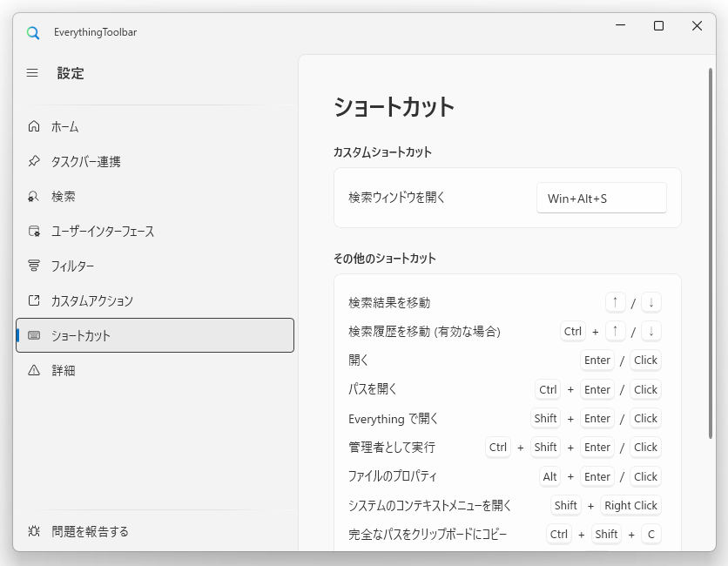This screenshot has height=566, width=728.
Task: Click the Click badge in 開く row
Action: tap(645, 360)
